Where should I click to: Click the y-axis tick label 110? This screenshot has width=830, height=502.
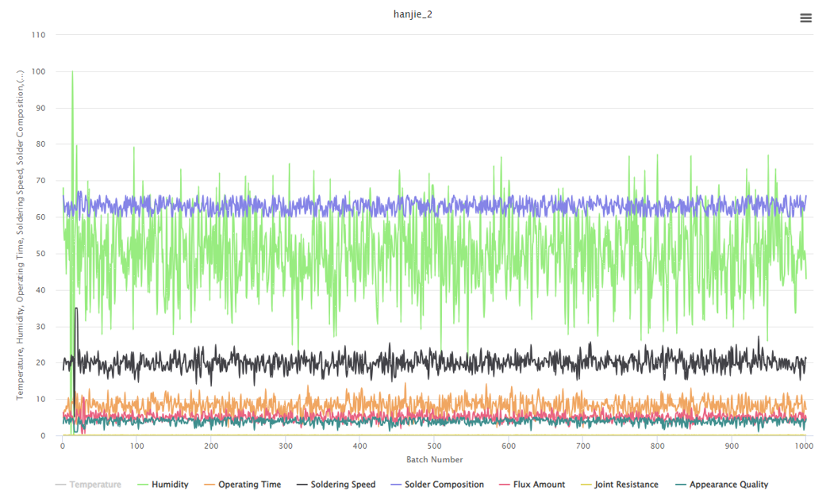pos(39,35)
